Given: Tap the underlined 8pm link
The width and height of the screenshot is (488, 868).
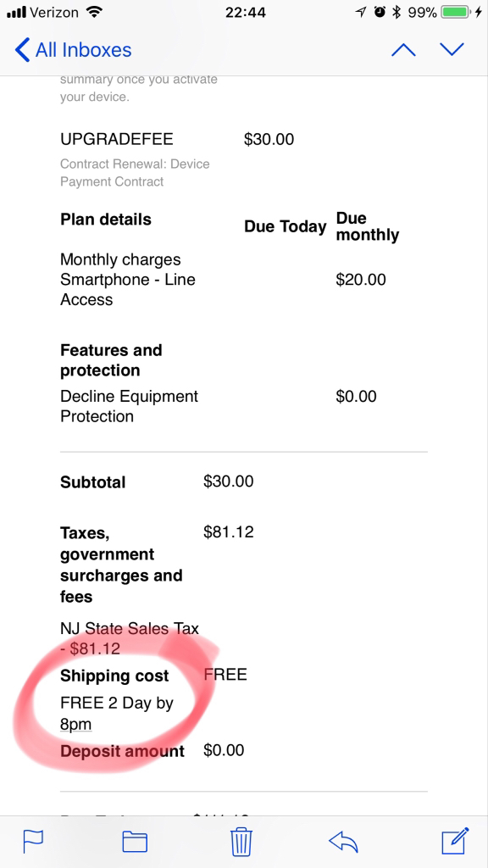Looking at the screenshot, I should pyautogui.click(x=75, y=724).
